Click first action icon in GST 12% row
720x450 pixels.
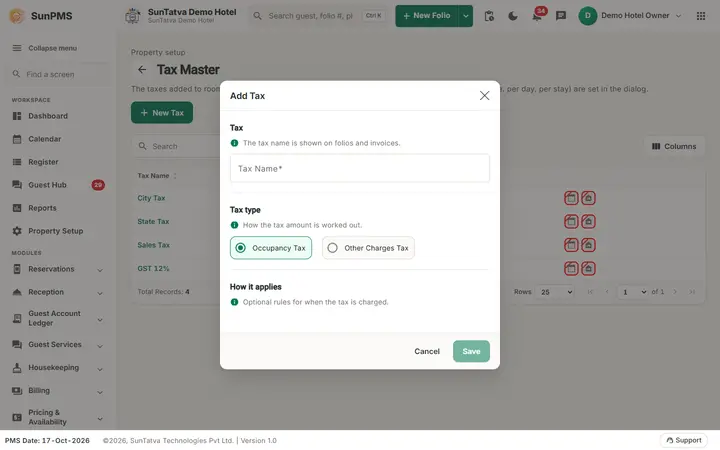pyautogui.click(x=571, y=268)
